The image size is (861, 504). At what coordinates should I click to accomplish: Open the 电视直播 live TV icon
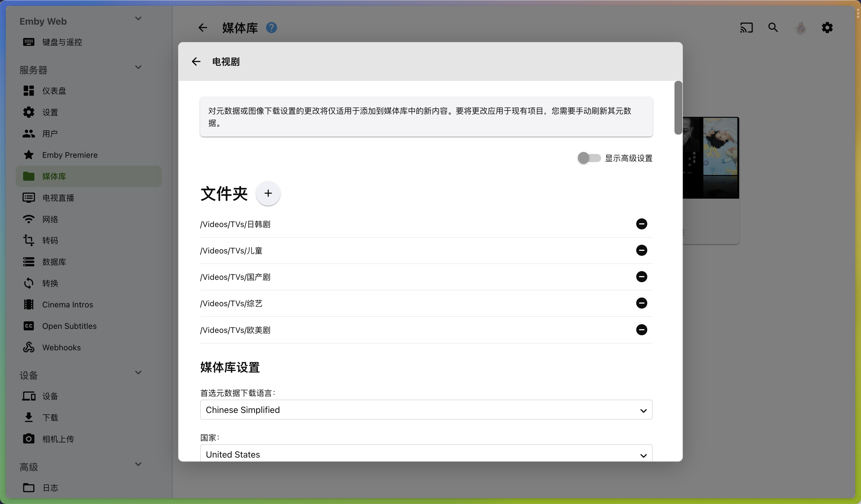[x=29, y=198]
